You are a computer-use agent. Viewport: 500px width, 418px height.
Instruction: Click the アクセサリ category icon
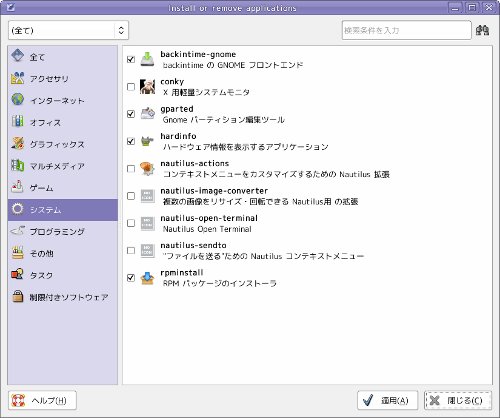tap(17, 78)
